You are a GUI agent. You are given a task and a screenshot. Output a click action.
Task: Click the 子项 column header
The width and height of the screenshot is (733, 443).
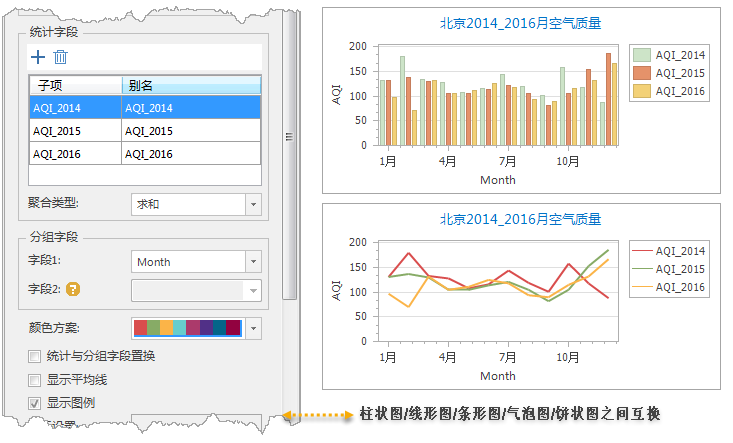tap(75, 86)
